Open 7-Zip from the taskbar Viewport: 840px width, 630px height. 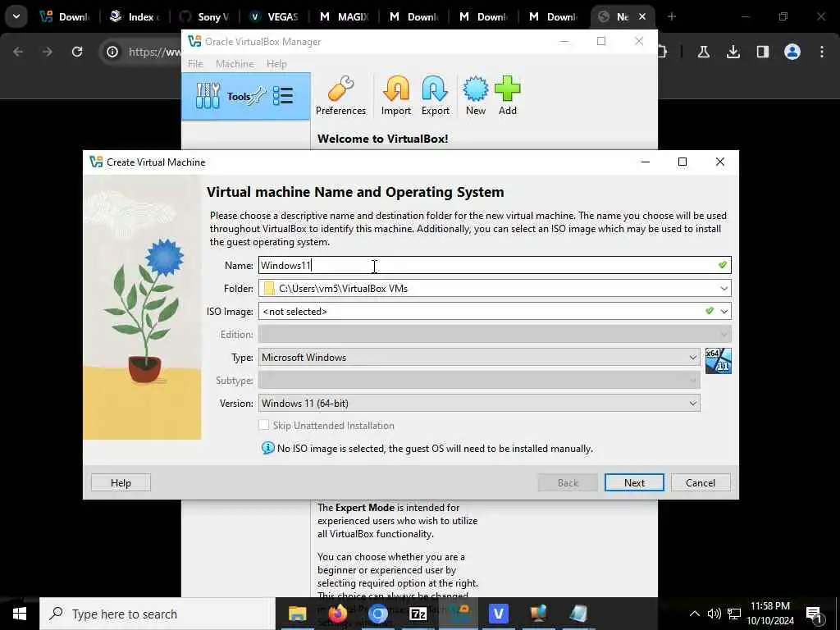pos(418,614)
